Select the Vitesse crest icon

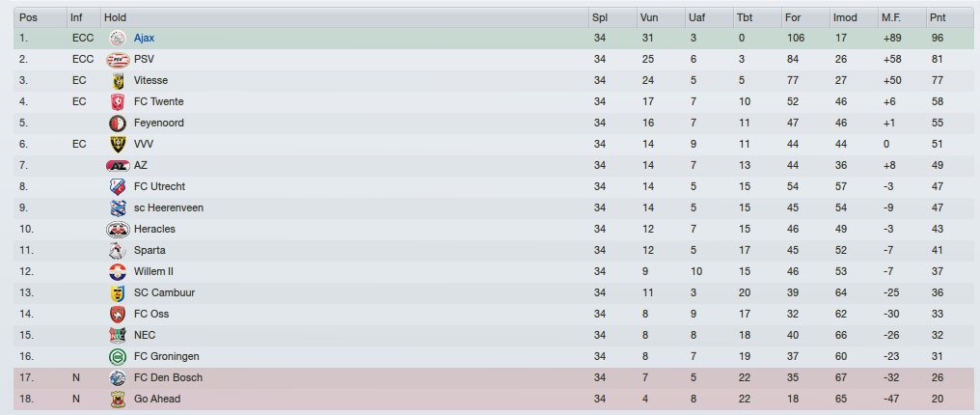tap(118, 81)
